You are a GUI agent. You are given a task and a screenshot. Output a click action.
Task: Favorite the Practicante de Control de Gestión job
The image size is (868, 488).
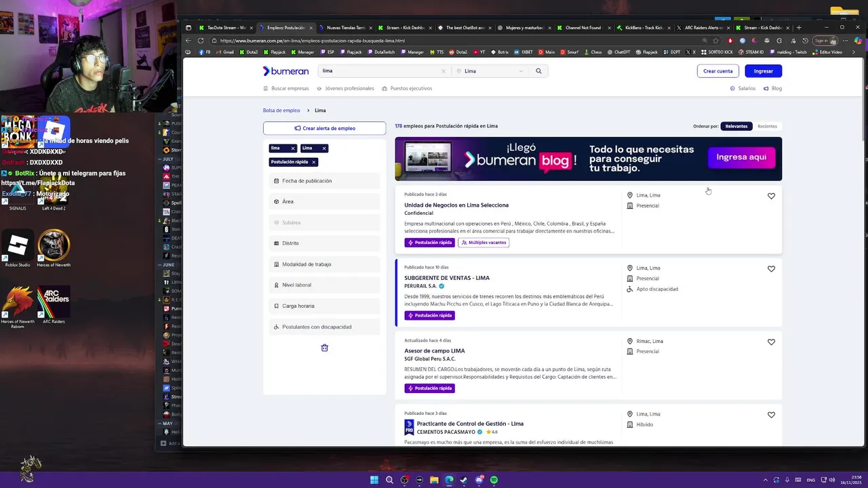click(771, 415)
